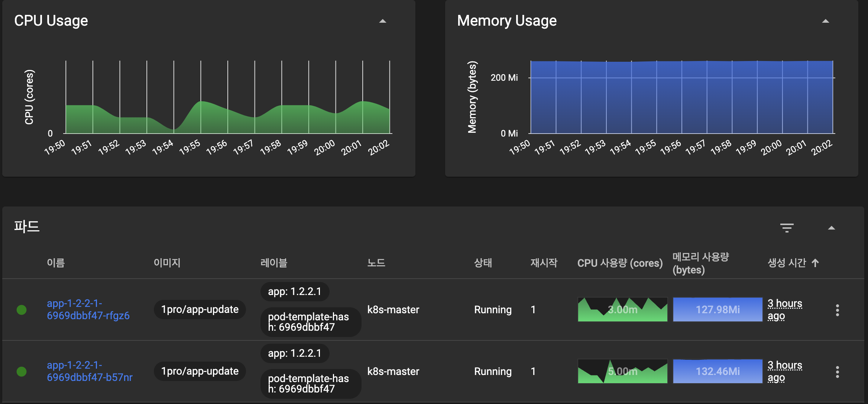
Task: Open actions menu for pod b57nr
Action: 837,372
